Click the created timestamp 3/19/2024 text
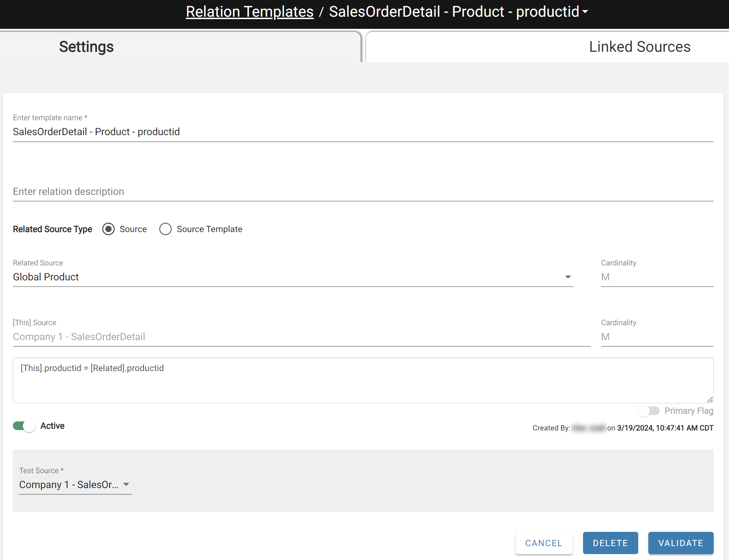 click(x=665, y=428)
